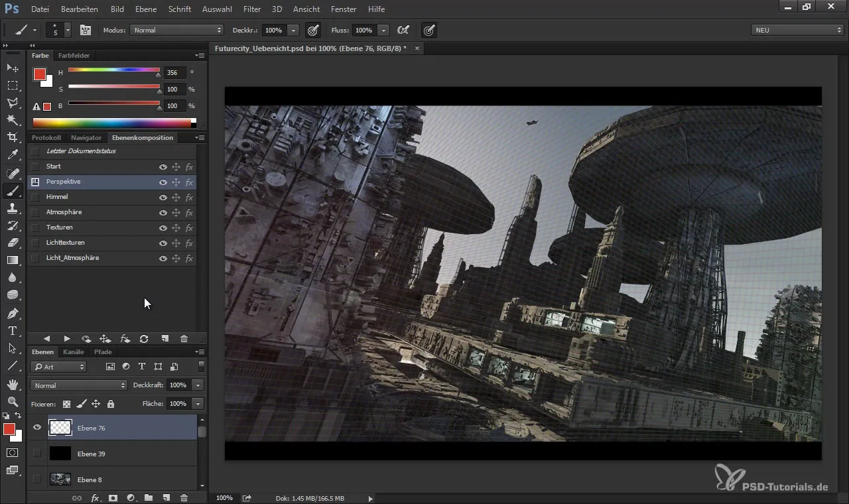Screen dimensions: 849x504
Task: Enable pressure for size button
Action: tap(429, 31)
